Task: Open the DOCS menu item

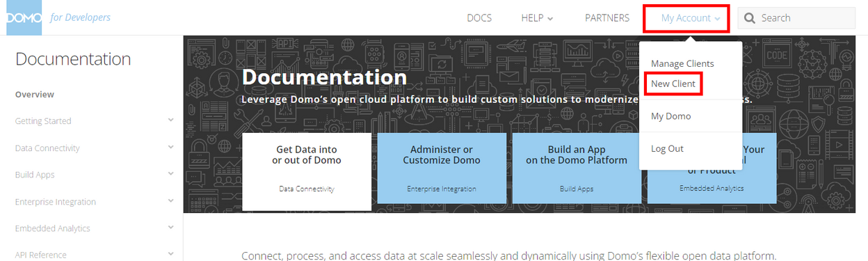Action: click(x=479, y=18)
